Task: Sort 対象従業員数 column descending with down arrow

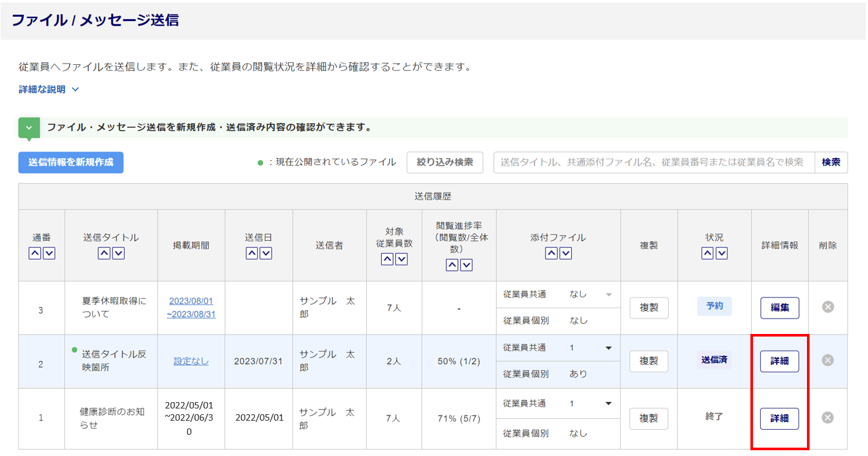Action: [402, 259]
